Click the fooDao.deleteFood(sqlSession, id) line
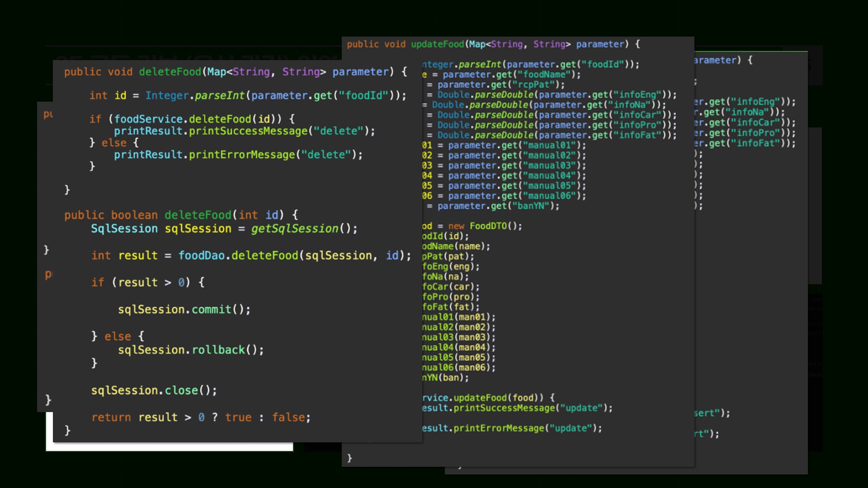868x488 pixels. click(251, 256)
